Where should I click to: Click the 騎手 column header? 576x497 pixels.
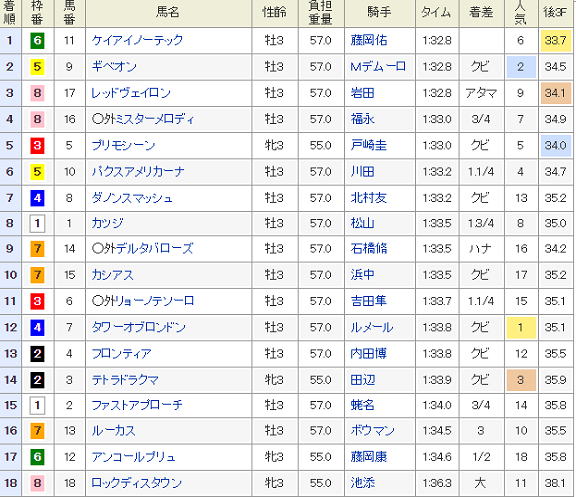tap(379, 12)
